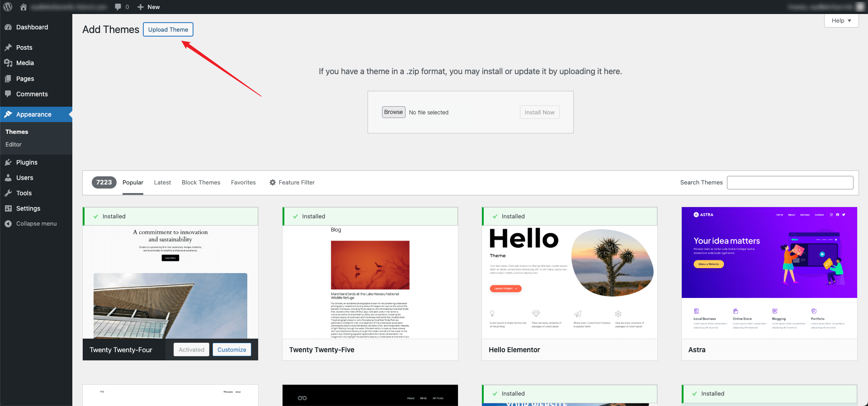The image size is (868, 406).
Task: Click the Settings sliders icon
Action: pos(8,208)
